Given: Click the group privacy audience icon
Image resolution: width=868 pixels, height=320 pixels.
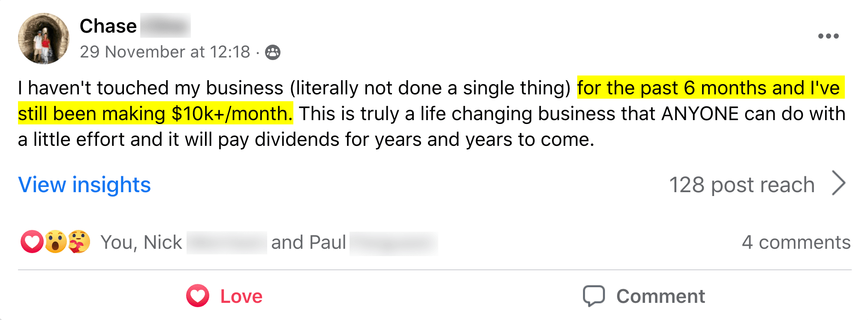Looking at the screenshot, I should [273, 52].
